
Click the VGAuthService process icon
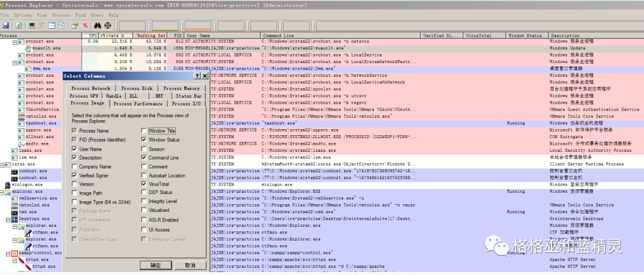click(21, 110)
